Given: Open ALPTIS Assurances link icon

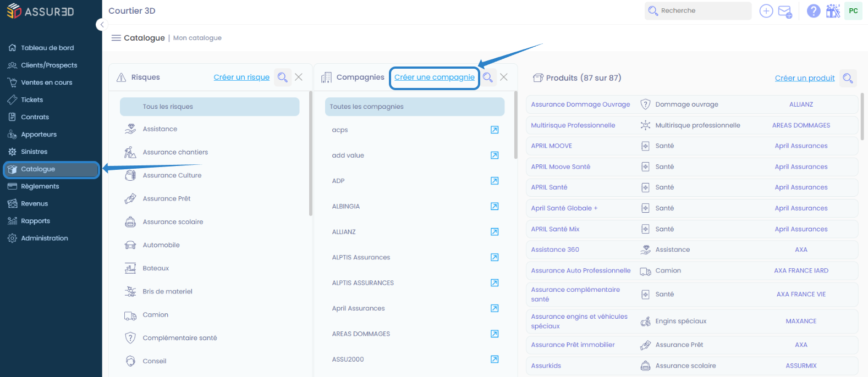Looking at the screenshot, I should [495, 257].
